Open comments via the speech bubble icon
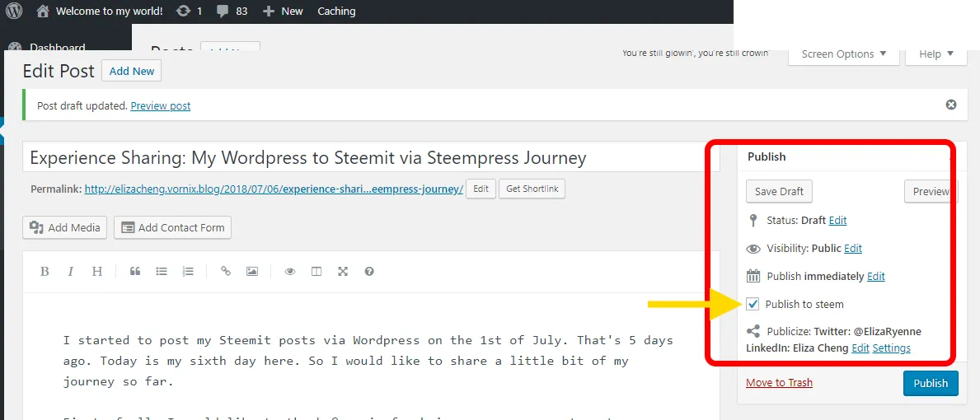980x420 pixels. point(223,12)
